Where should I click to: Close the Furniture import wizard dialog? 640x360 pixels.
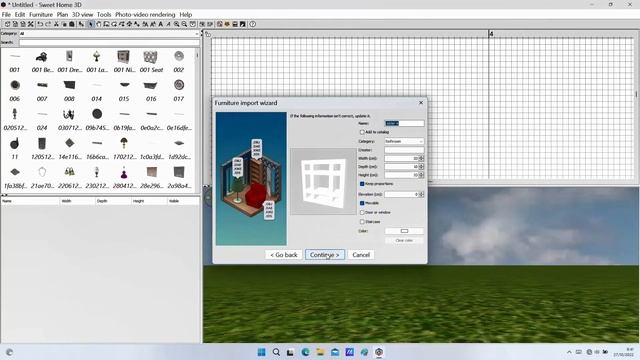(421, 103)
